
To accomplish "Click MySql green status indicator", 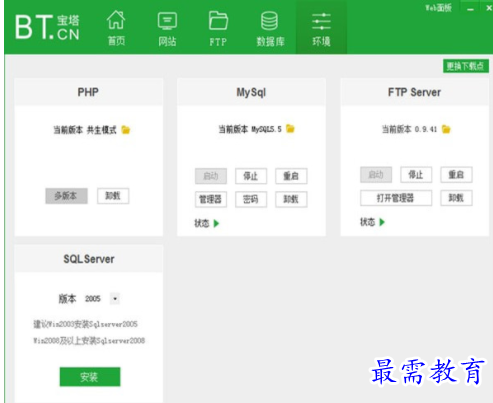I will click(x=217, y=223).
